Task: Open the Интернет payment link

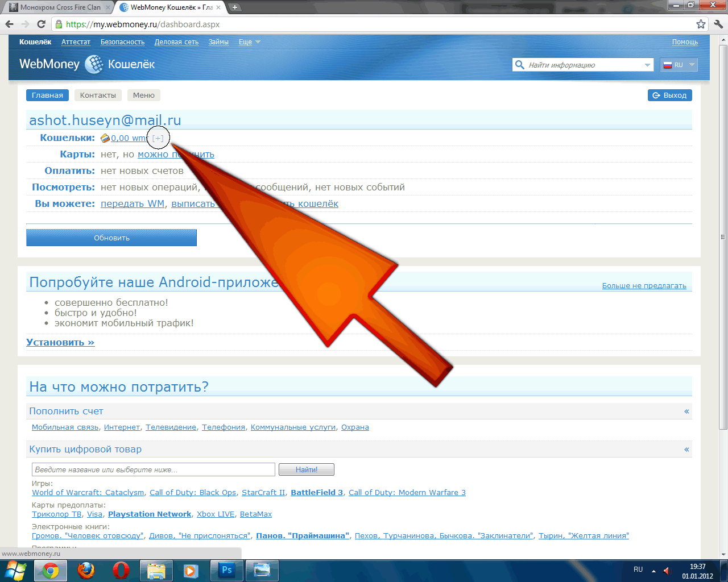Action: (122, 427)
